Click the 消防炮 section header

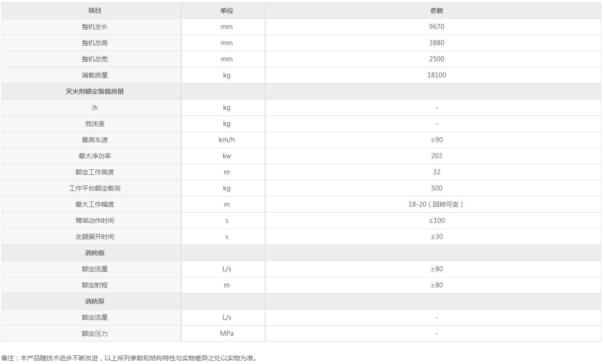click(95, 253)
